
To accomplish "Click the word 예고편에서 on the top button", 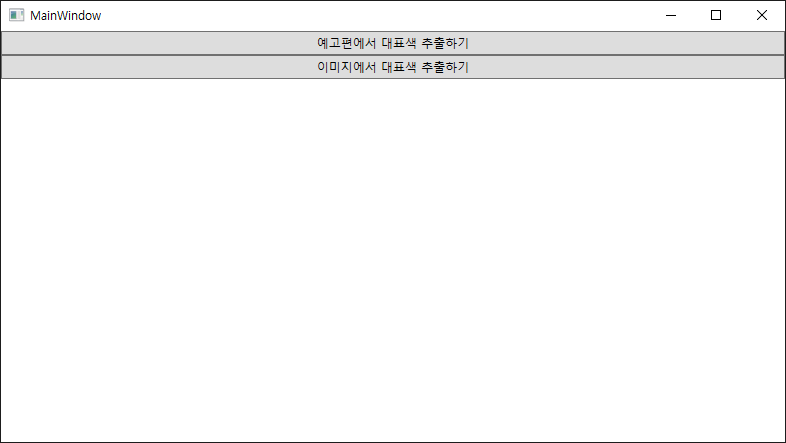I will (346, 43).
